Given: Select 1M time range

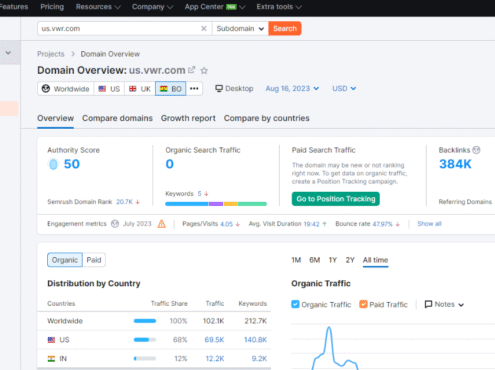Looking at the screenshot, I should [296, 260].
